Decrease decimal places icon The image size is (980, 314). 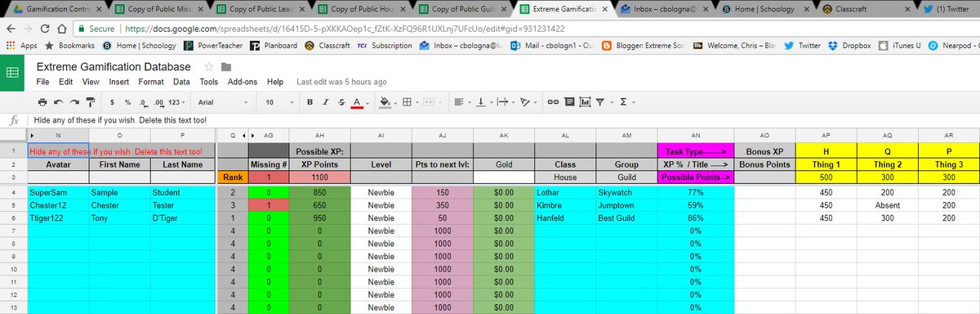tap(144, 102)
